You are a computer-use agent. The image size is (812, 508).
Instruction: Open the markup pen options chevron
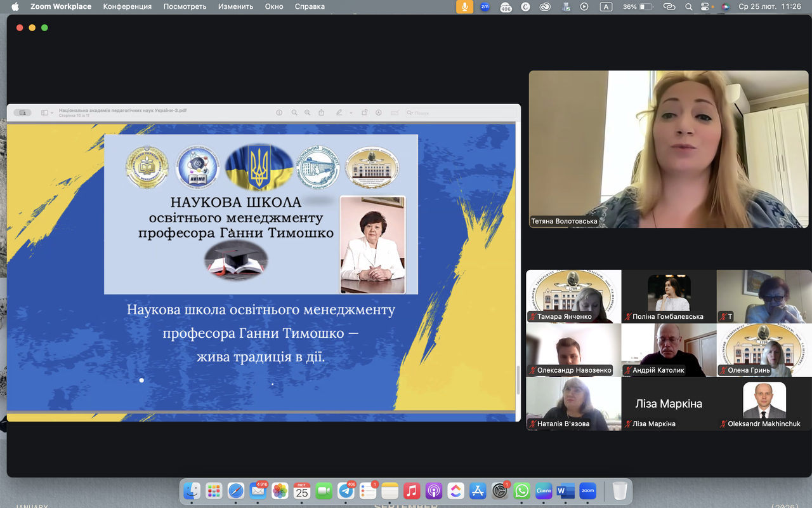click(x=351, y=112)
